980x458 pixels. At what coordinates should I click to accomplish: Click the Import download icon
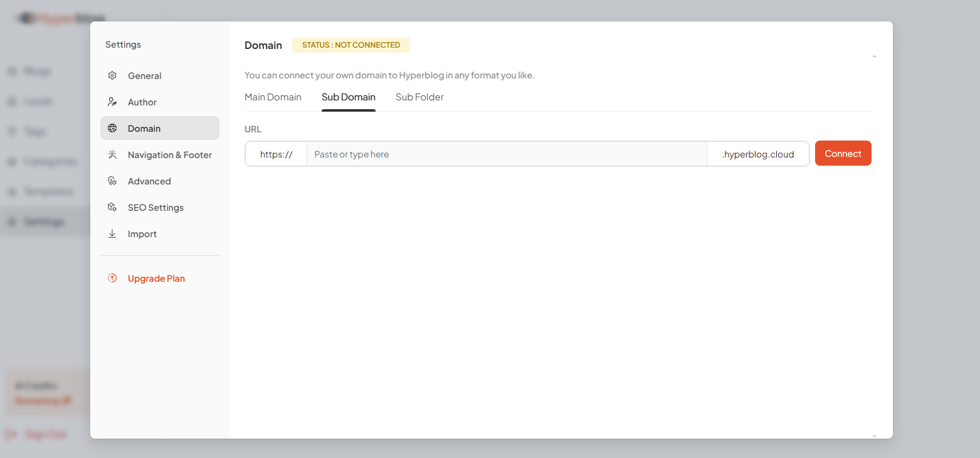click(112, 233)
